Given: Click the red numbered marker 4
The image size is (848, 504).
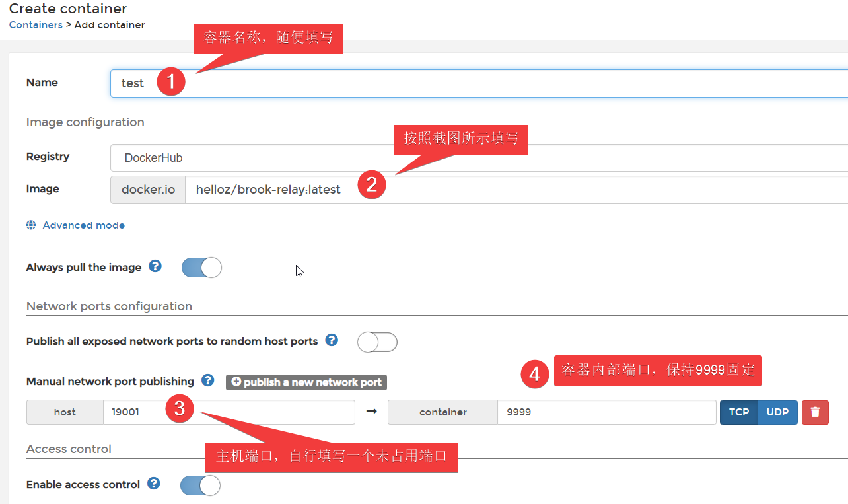Looking at the screenshot, I should point(534,375).
